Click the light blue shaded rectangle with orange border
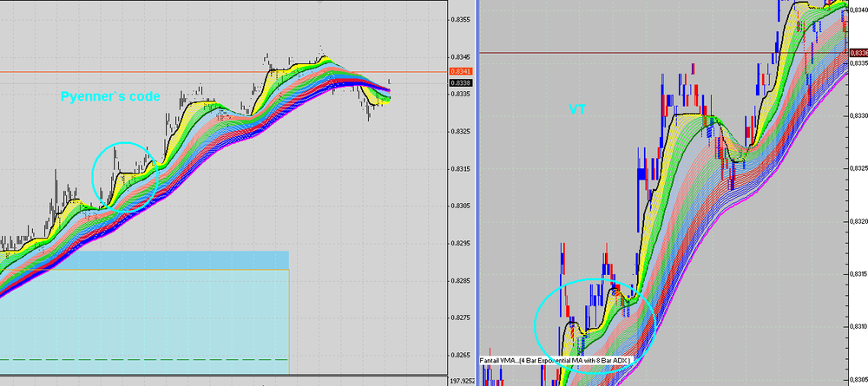The width and height of the screenshot is (868, 386). pos(144,321)
